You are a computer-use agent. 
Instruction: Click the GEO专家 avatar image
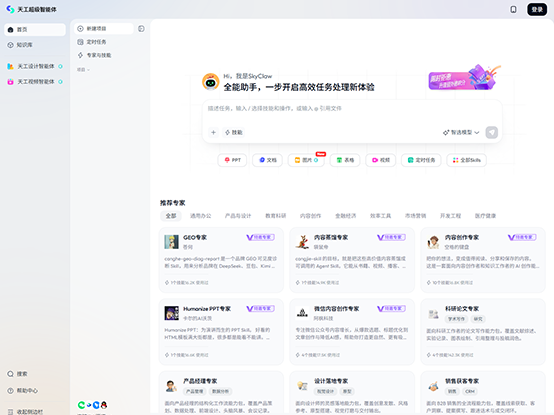tap(172, 242)
